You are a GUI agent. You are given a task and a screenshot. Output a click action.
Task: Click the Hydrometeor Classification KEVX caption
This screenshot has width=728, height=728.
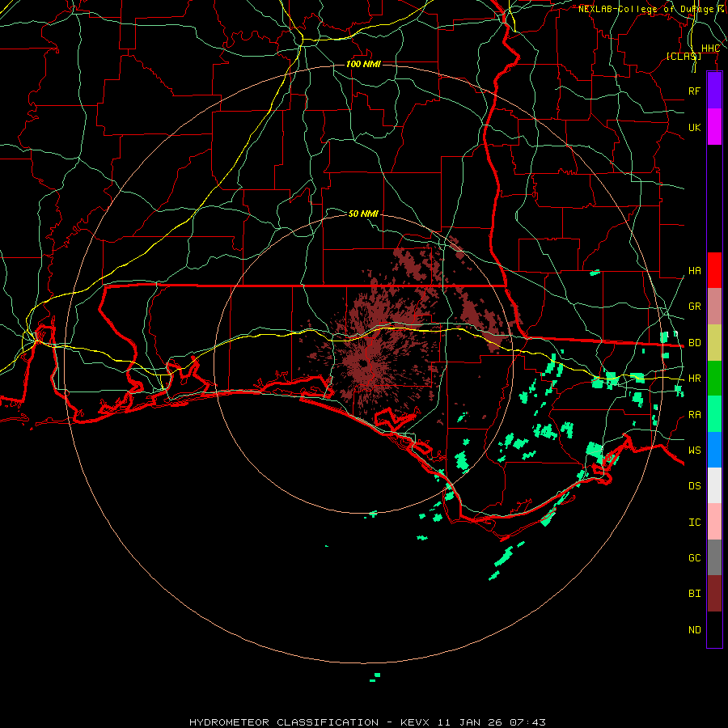coord(367,722)
